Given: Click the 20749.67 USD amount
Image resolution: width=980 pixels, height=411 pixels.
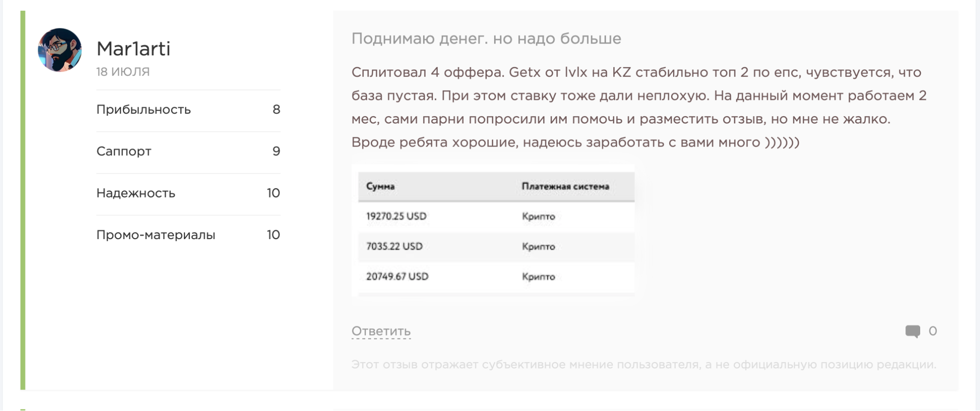Looking at the screenshot, I should (x=397, y=277).
